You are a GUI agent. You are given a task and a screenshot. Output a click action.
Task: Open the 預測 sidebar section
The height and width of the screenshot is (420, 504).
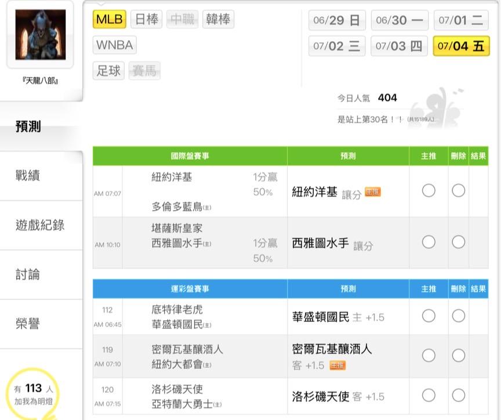[x=28, y=126]
